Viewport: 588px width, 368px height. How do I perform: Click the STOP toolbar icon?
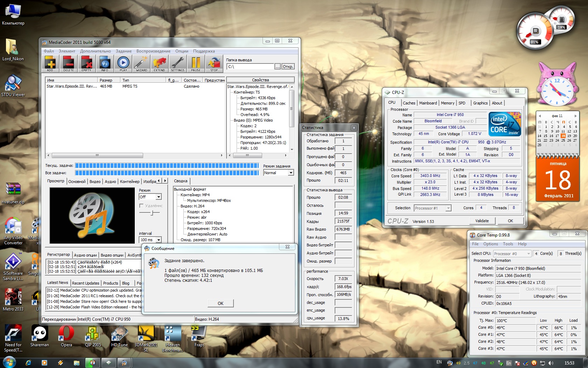214,64
